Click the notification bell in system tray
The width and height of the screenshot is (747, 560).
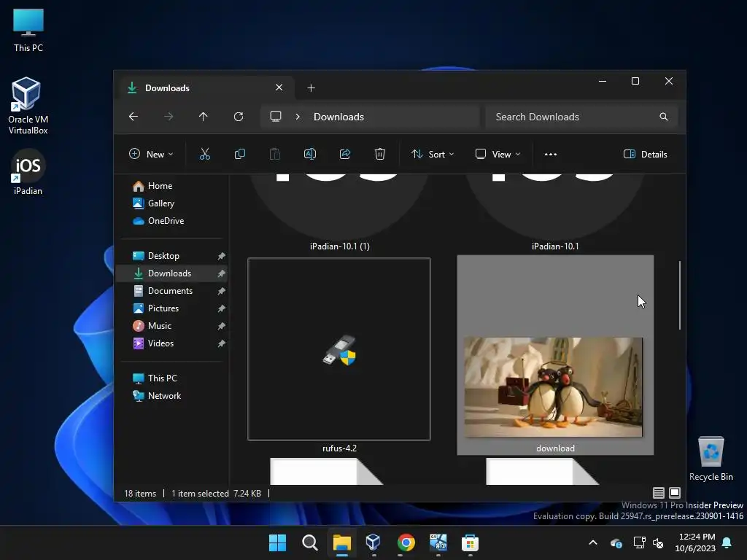(727, 542)
